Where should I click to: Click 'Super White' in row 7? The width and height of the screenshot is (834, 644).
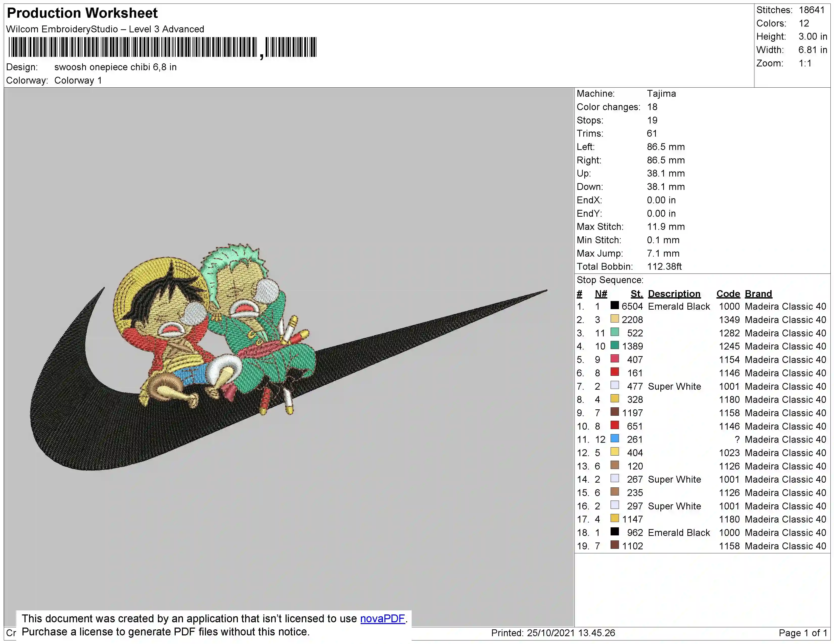pos(674,386)
